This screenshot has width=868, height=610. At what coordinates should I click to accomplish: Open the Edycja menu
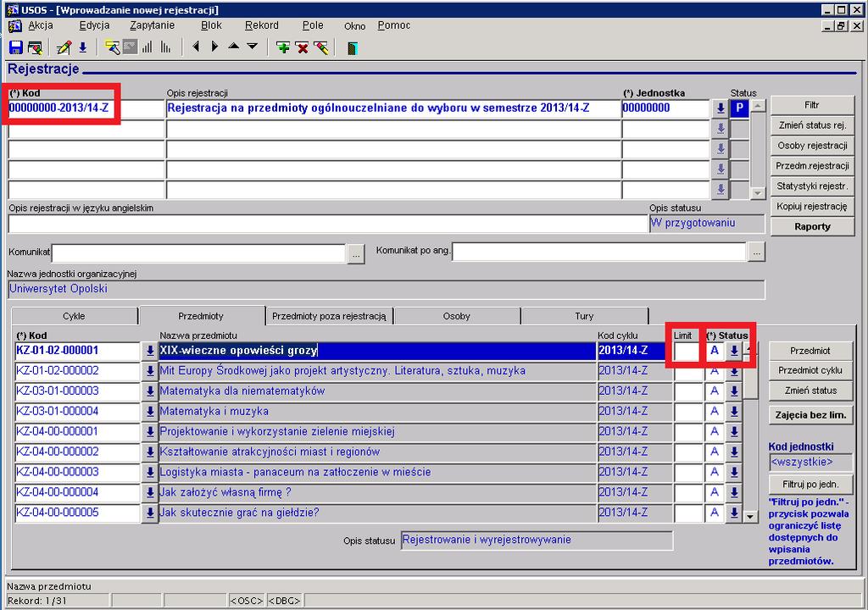click(x=95, y=25)
